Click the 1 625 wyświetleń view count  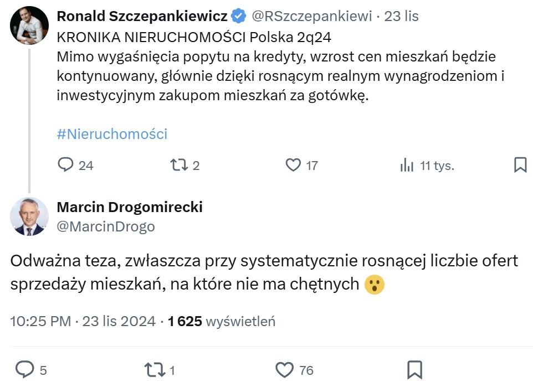pos(222,321)
